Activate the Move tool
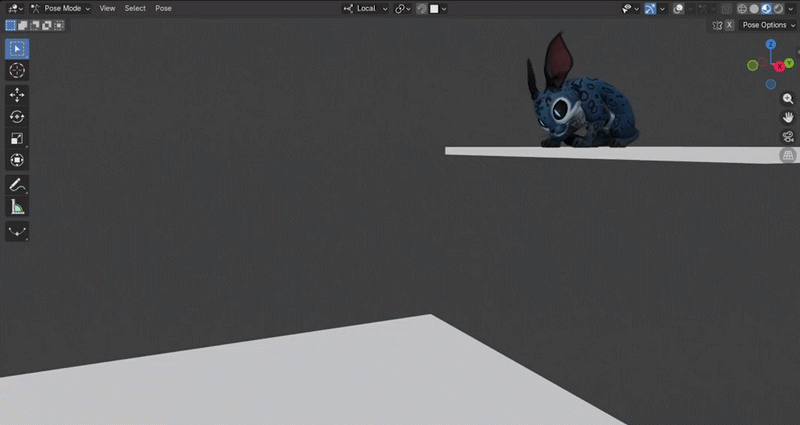This screenshot has width=800, height=425. 17,95
